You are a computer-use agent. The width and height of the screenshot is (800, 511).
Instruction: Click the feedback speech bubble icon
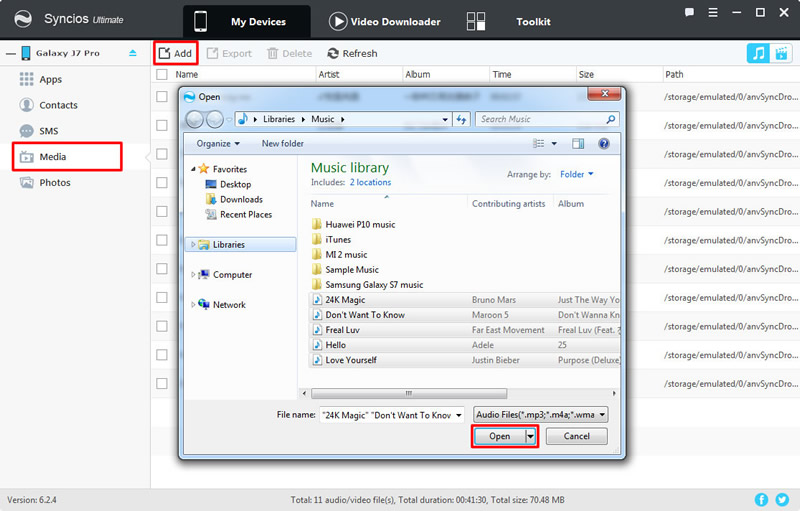point(689,13)
